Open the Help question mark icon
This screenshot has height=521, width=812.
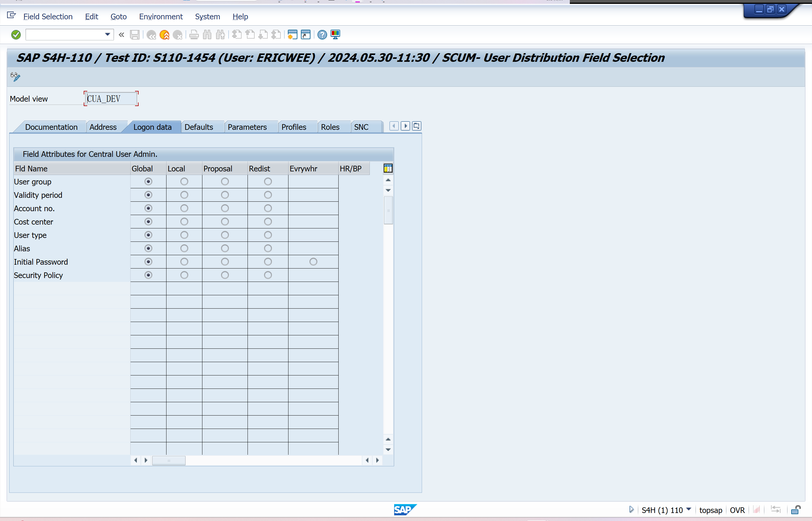click(322, 35)
